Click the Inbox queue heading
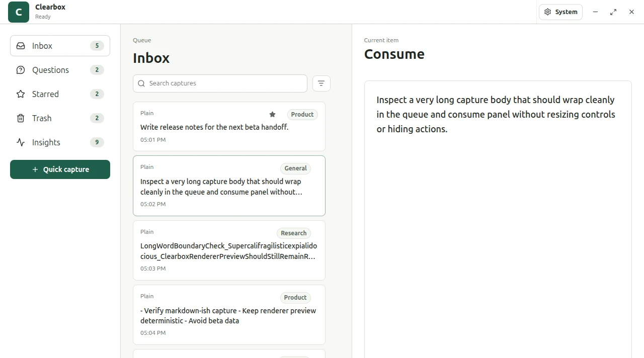644x358 pixels. pyautogui.click(x=151, y=58)
